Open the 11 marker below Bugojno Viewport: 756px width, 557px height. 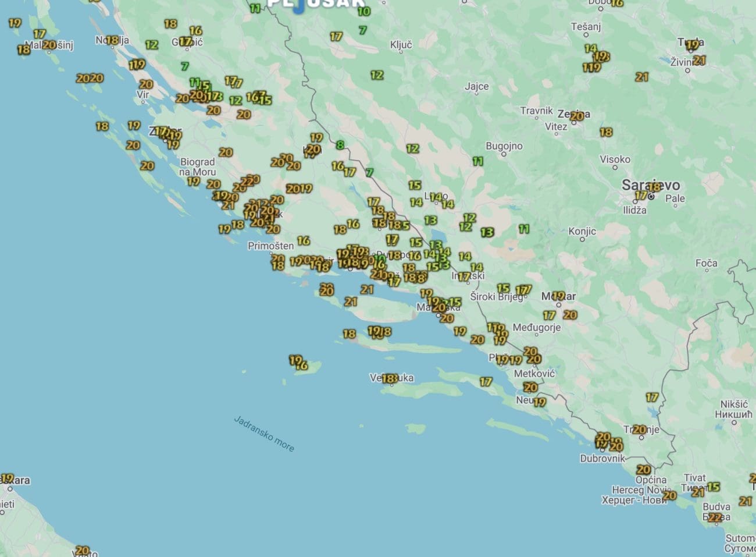[478, 161]
